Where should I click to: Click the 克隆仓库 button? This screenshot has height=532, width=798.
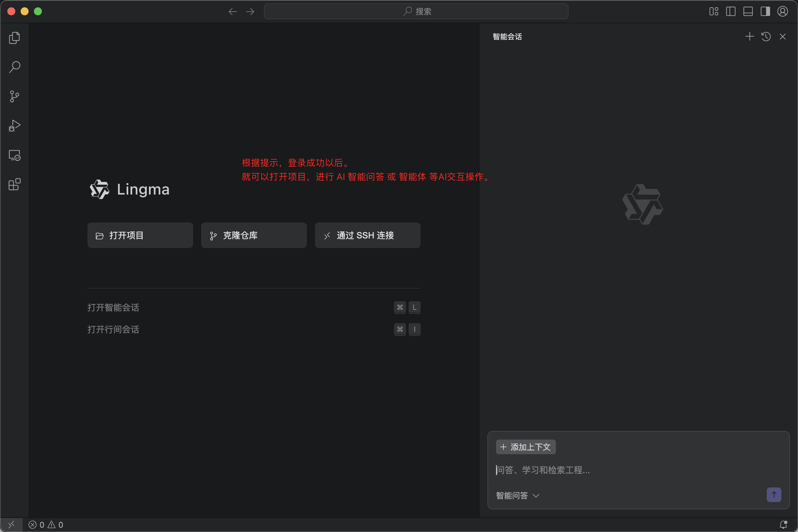(x=254, y=235)
